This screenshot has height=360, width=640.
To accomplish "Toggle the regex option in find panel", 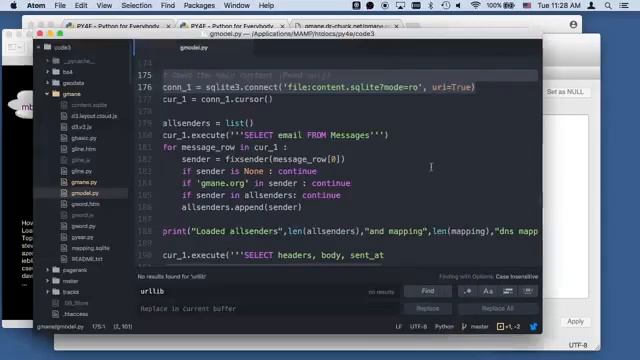I will click(467, 291).
